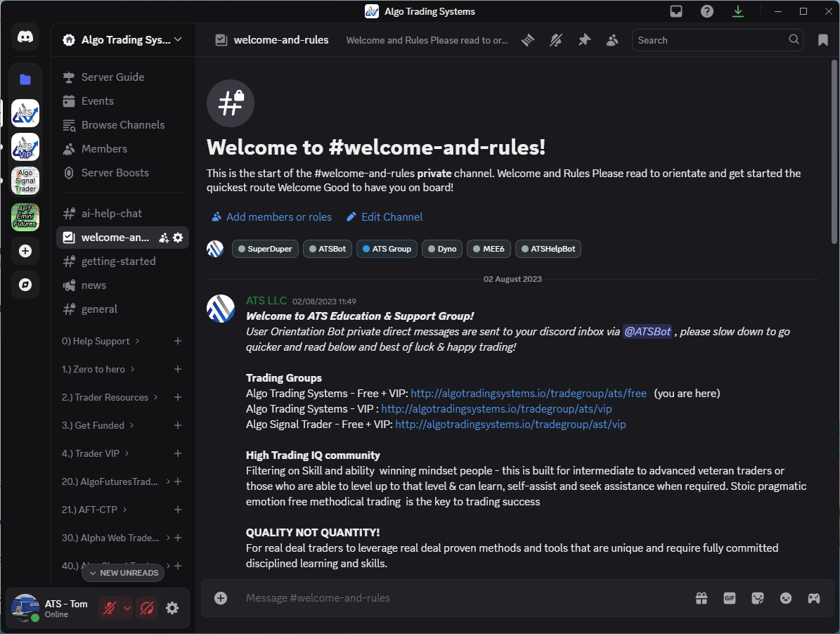Expand the 0) Help Support category

(x=101, y=341)
